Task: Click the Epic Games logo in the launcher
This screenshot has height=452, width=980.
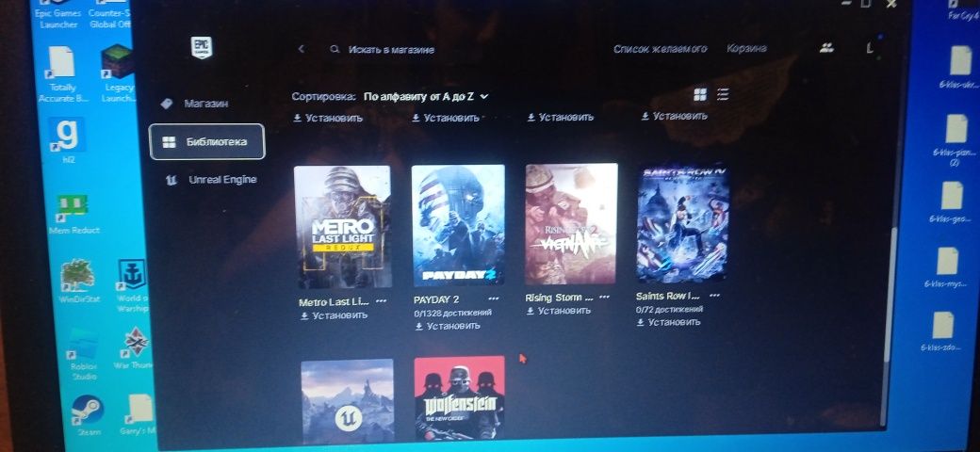Action: click(x=202, y=47)
